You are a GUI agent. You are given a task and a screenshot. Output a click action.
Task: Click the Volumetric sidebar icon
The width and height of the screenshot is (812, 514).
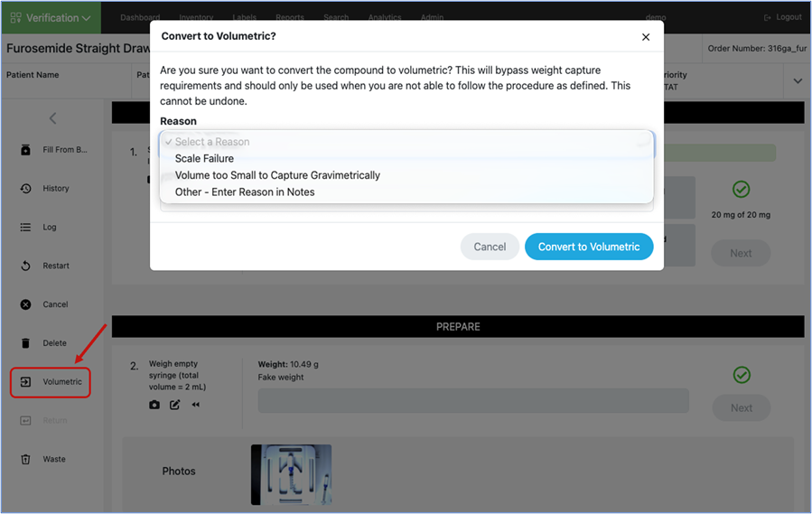coord(26,382)
